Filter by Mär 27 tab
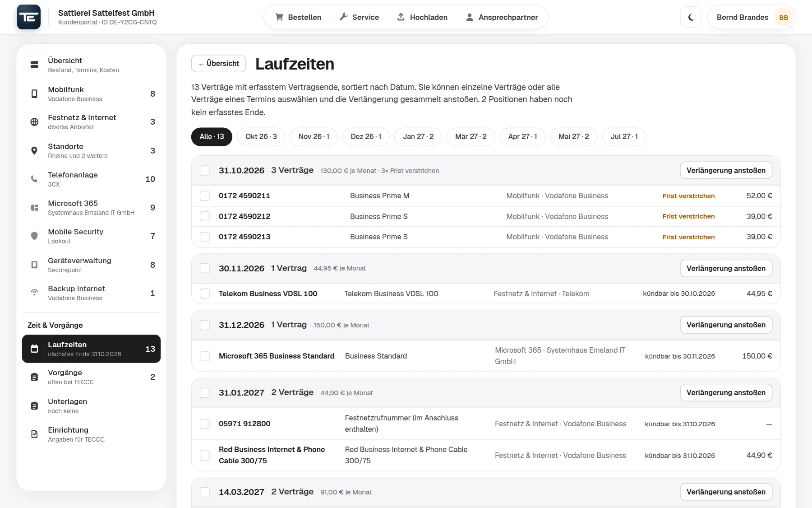812x508 pixels. point(471,137)
